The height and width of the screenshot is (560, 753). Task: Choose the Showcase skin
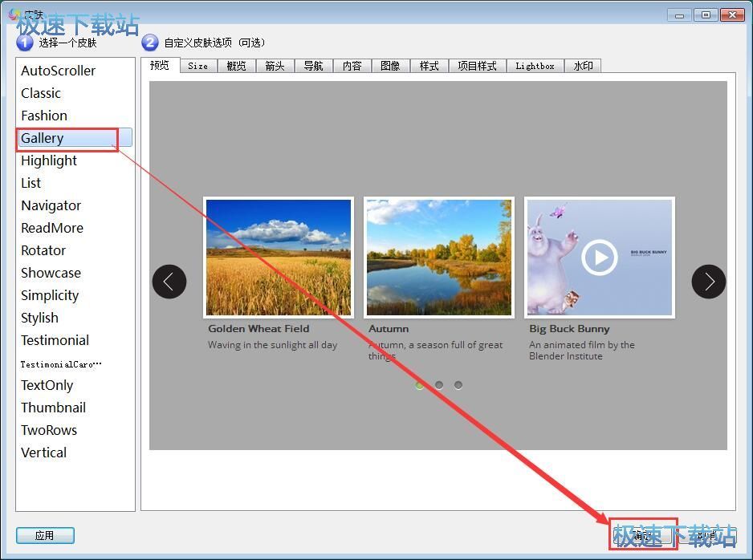pos(75,273)
